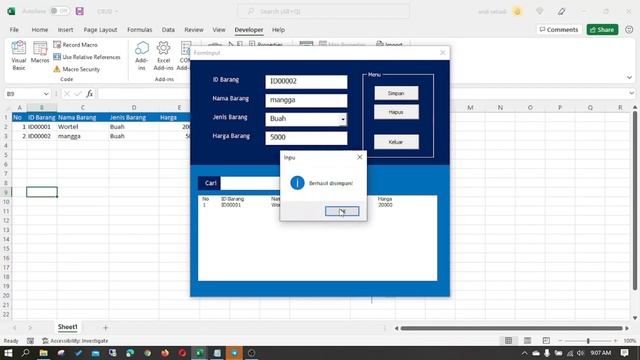Click the Nama Barang field containing mangga
The height and width of the screenshot is (360, 640).
click(306, 100)
